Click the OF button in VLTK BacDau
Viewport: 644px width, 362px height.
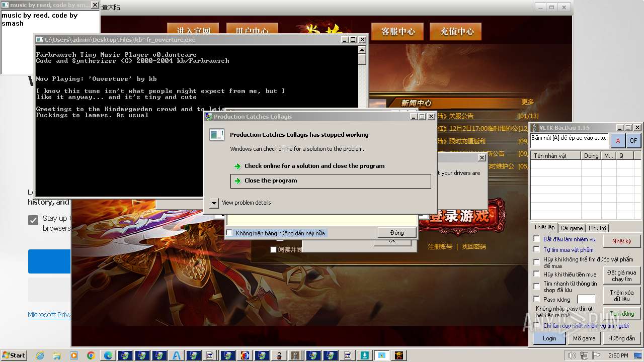pos(633,141)
